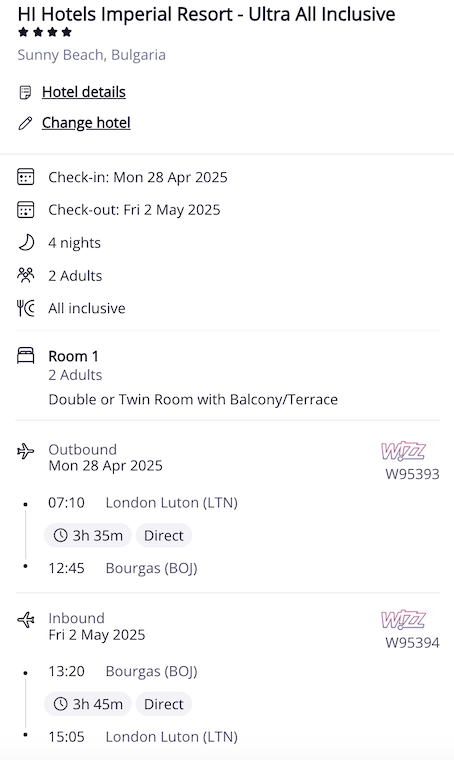
Task: Click the guests icon next to 2 Adults
Action: click(x=26, y=275)
